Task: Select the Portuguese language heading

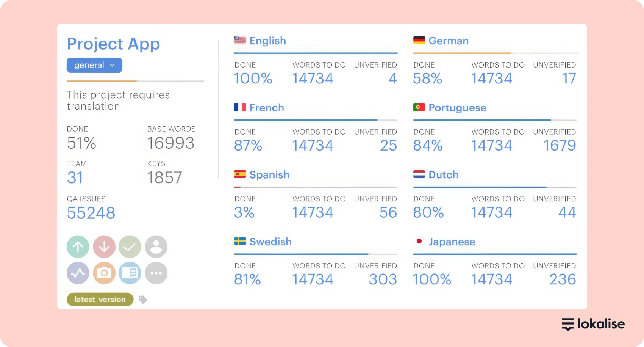Action: tap(457, 108)
